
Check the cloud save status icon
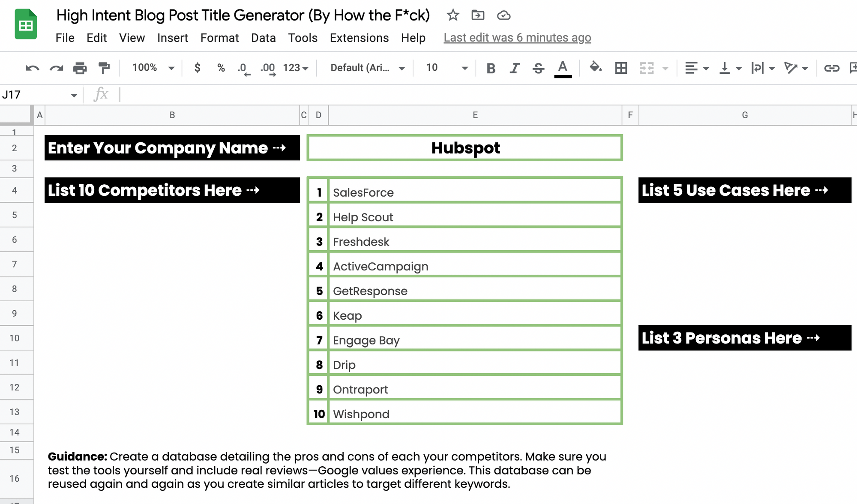[503, 15]
